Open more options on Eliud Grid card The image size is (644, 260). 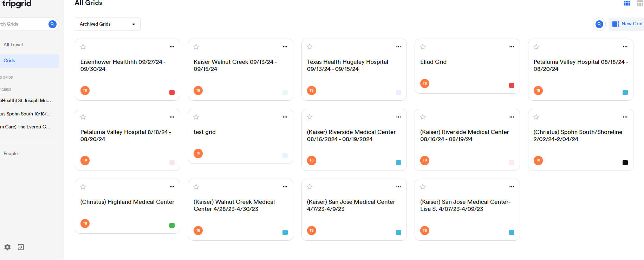click(512, 47)
